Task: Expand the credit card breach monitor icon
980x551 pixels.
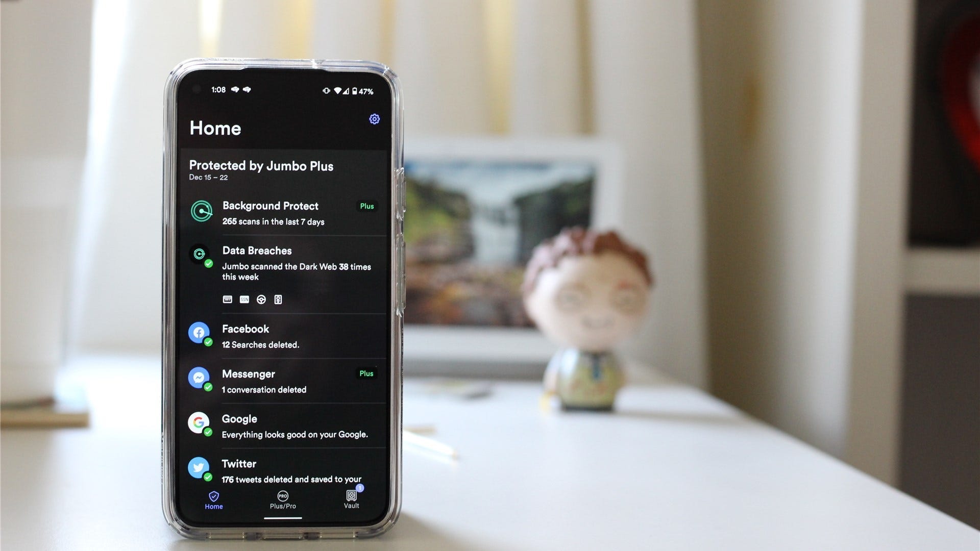Action: point(227,298)
